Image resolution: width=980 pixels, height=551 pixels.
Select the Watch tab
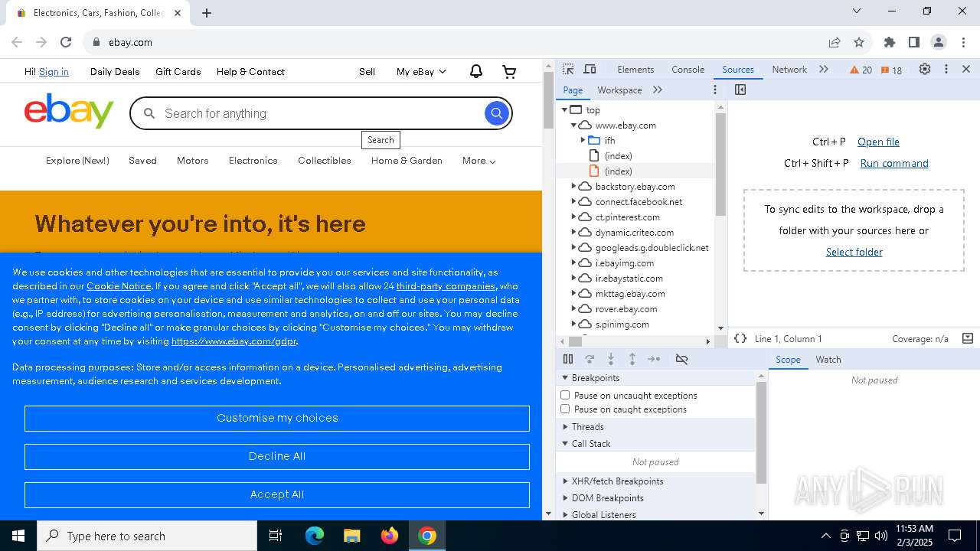[828, 359]
